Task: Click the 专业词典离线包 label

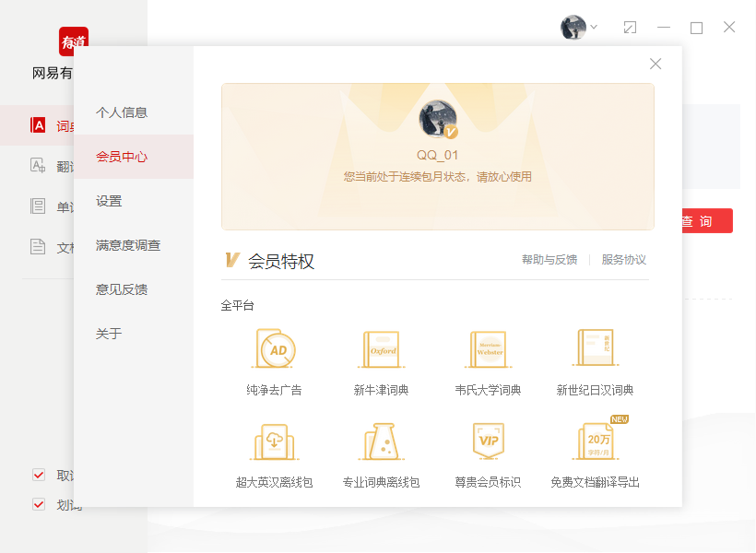Action: [382, 482]
